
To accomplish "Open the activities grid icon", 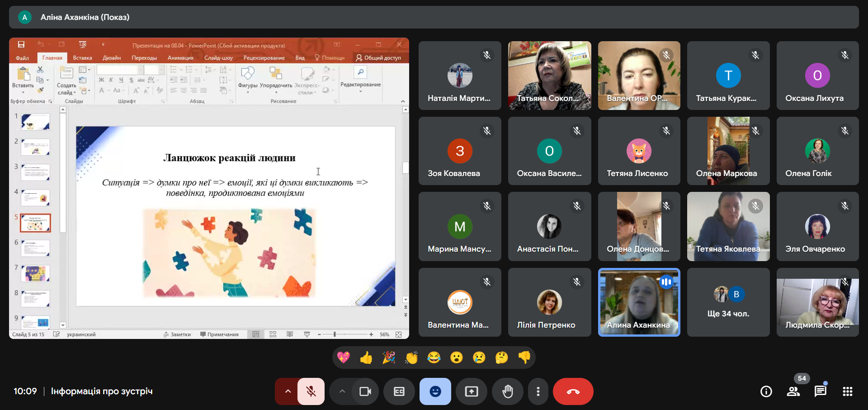I will [x=847, y=391].
